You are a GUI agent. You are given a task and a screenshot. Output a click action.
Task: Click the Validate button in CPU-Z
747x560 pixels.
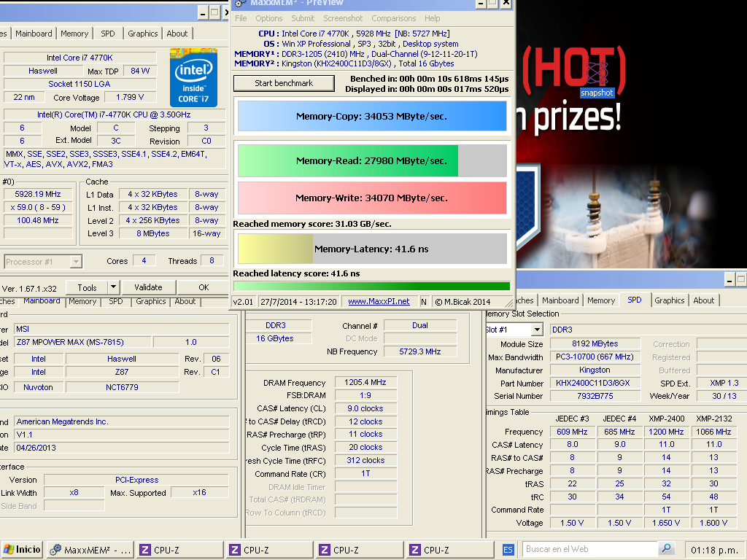click(x=148, y=287)
